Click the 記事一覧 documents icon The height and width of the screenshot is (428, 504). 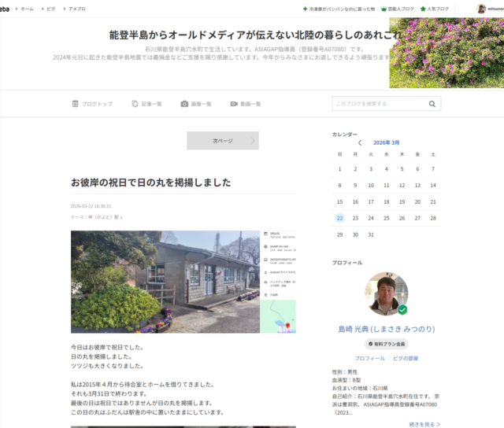[x=135, y=104]
